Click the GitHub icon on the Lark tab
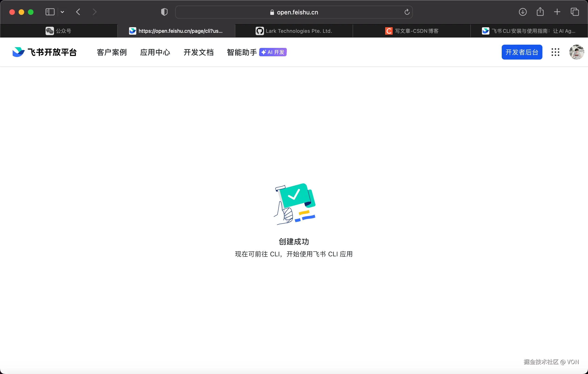This screenshot has width=588, height=374. (260, 31)
